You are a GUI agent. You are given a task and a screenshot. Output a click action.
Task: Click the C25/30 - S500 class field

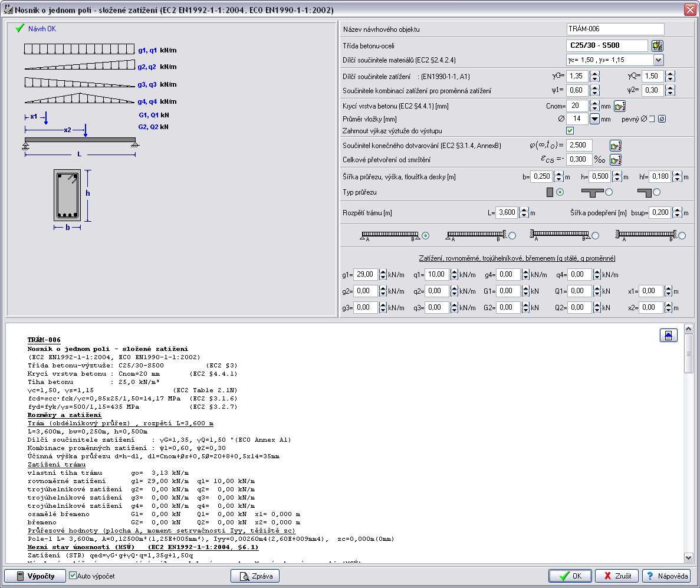click(607, 45)
